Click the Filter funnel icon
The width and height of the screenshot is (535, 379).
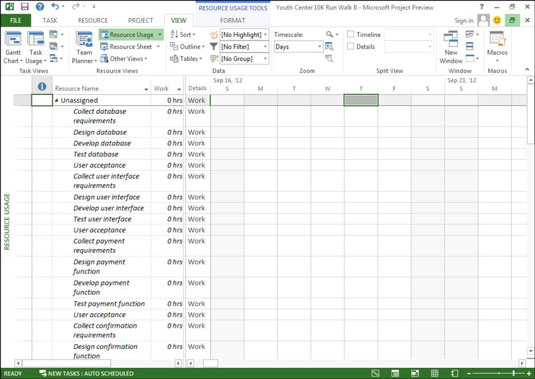[x=214, y=46]
